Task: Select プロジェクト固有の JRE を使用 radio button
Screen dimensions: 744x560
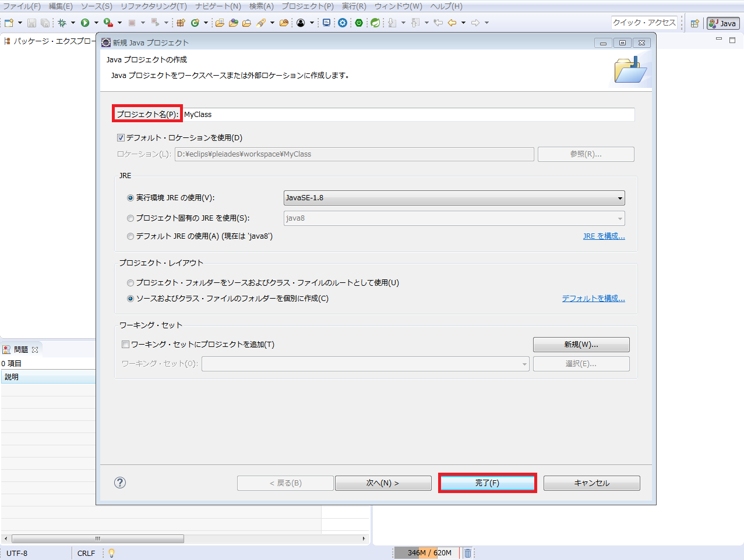Action: pyautogui.click(x=131, y=218)
